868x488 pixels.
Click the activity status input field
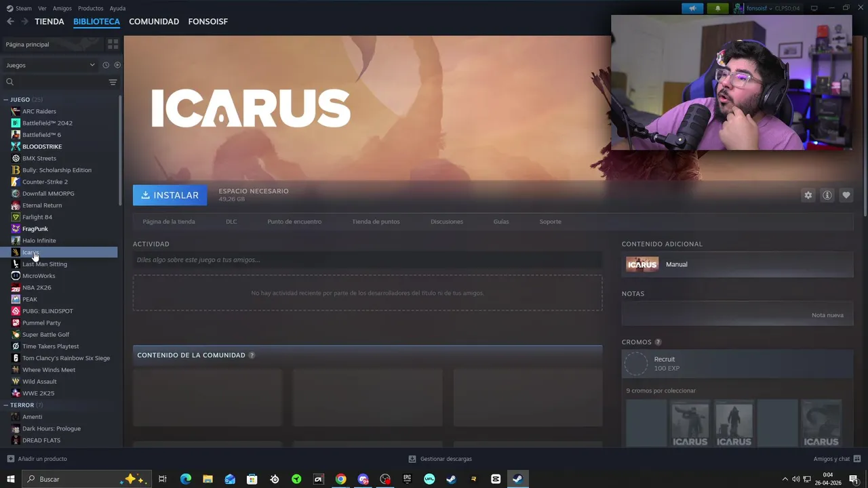click(368, 260)
